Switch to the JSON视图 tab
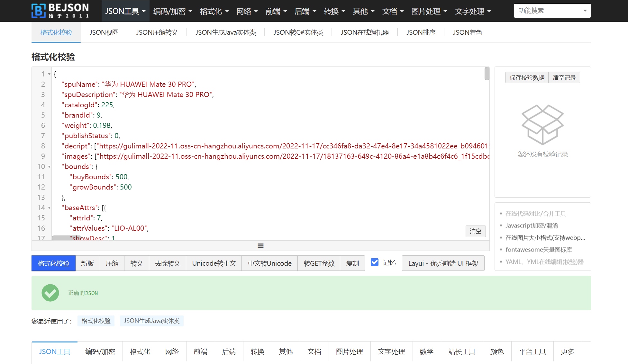 104,32
